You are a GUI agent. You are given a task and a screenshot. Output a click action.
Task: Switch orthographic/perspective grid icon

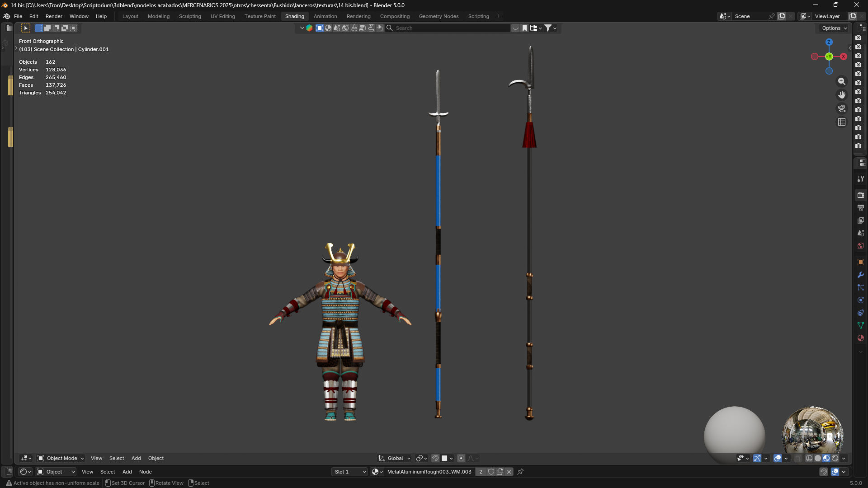(x=841, y=122)
